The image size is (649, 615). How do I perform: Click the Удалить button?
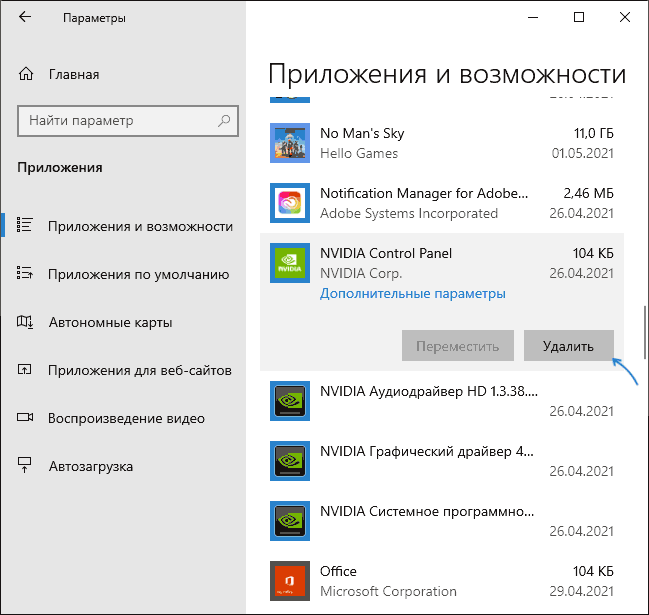point(569,346)
